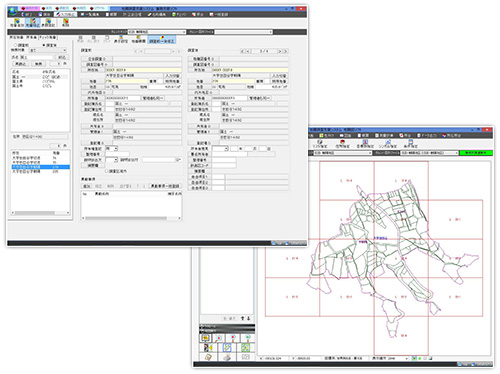This screenshot has height=374, width=500.
Task: Open the 所有者固定 dropdown in the left survey form
Action: (112, 148)
